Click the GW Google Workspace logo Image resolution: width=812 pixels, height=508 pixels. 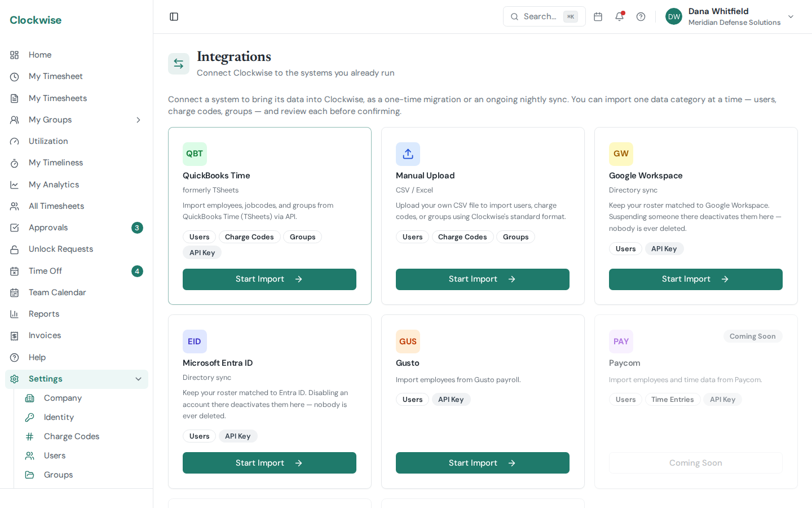pyautogui.click(x=621, y=154)
